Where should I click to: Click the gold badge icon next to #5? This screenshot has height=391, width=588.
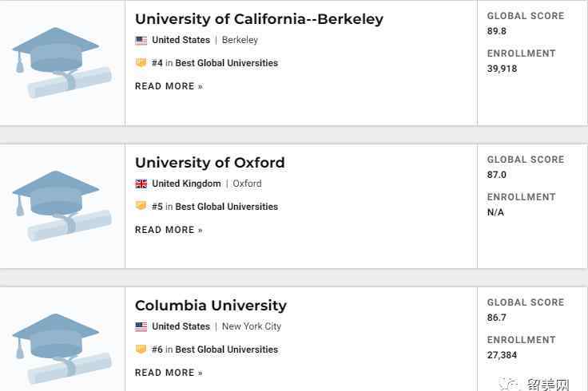click(141, 206)
